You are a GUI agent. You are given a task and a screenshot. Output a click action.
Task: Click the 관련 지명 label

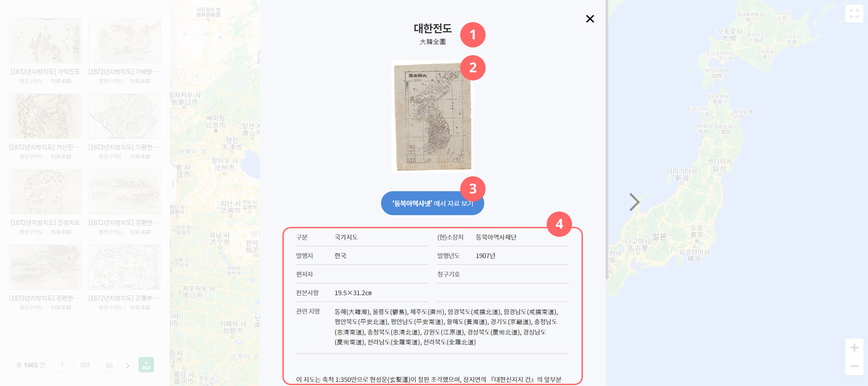[x=308, y=311]
